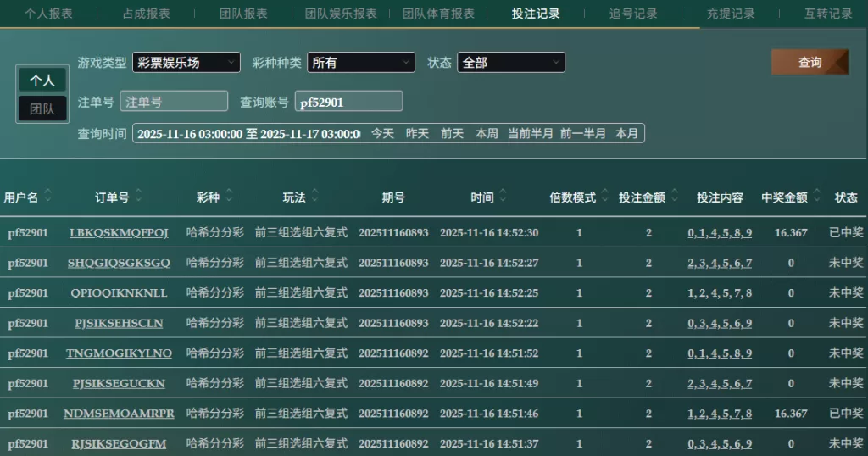Sort by 彩种 column sort arrows
Screen dimensions: 868x456
pos(230,197)
